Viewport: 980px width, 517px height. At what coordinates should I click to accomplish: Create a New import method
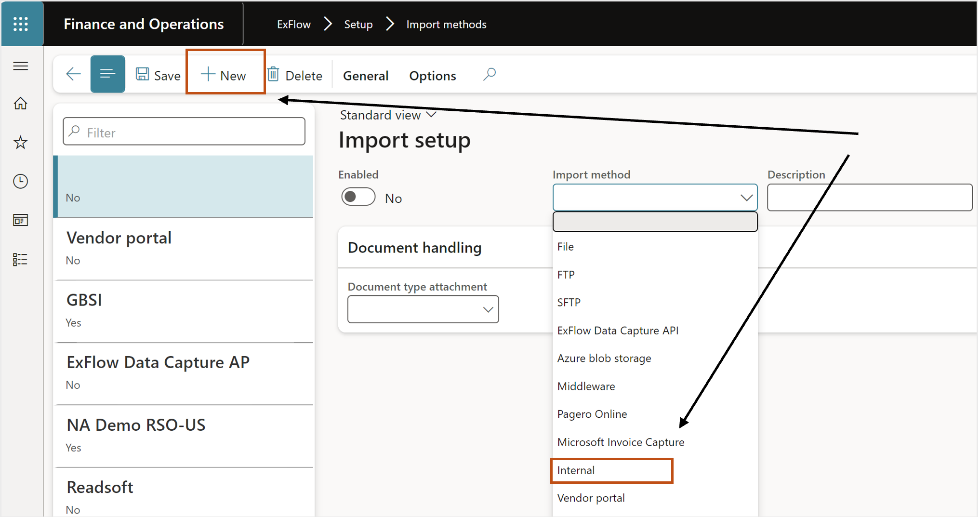224,75
